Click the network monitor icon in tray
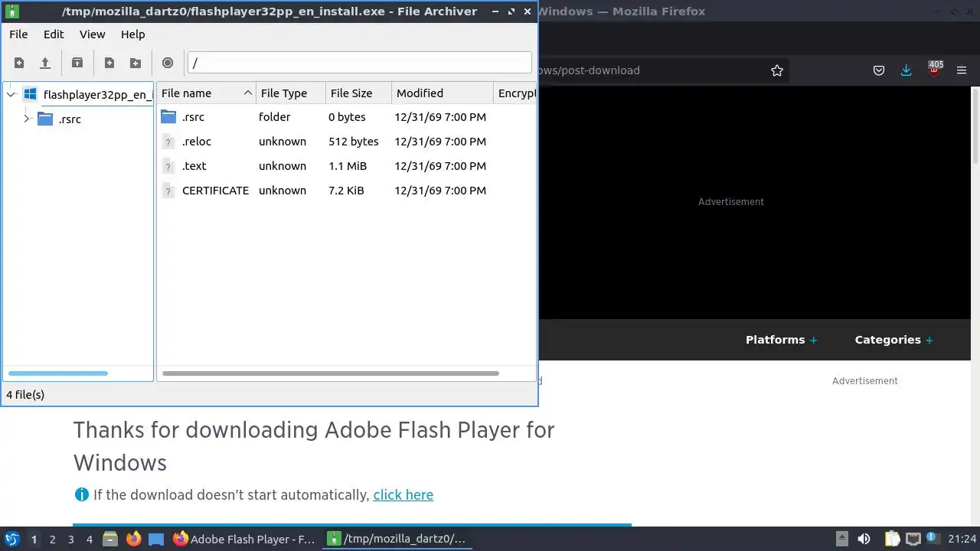 point(913,540)
